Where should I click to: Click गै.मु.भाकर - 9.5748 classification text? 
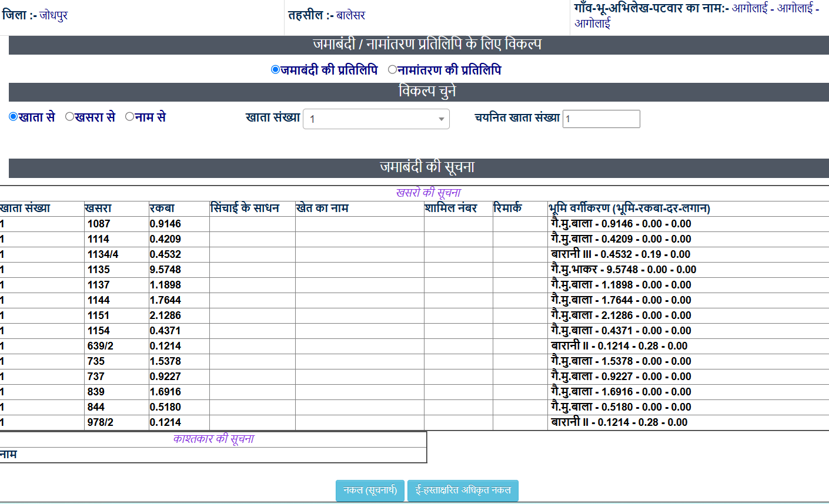(x=623, y=270)
